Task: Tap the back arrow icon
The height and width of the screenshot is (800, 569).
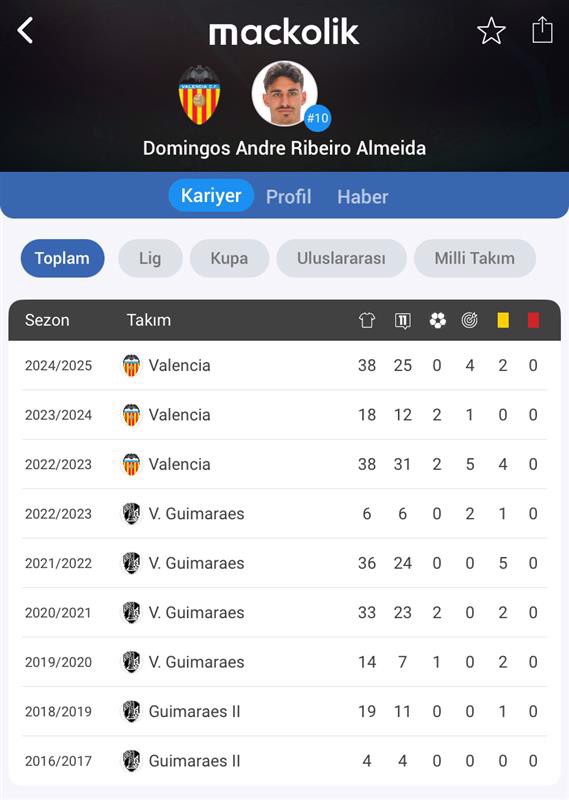Action: click(25, 30)
